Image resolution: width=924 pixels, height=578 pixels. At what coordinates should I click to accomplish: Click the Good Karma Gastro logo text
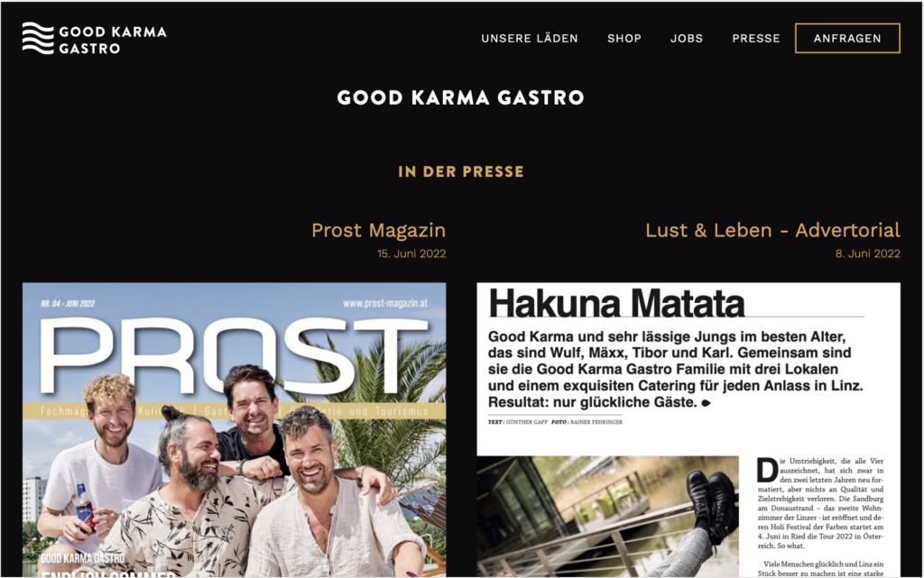click(113, 40)
